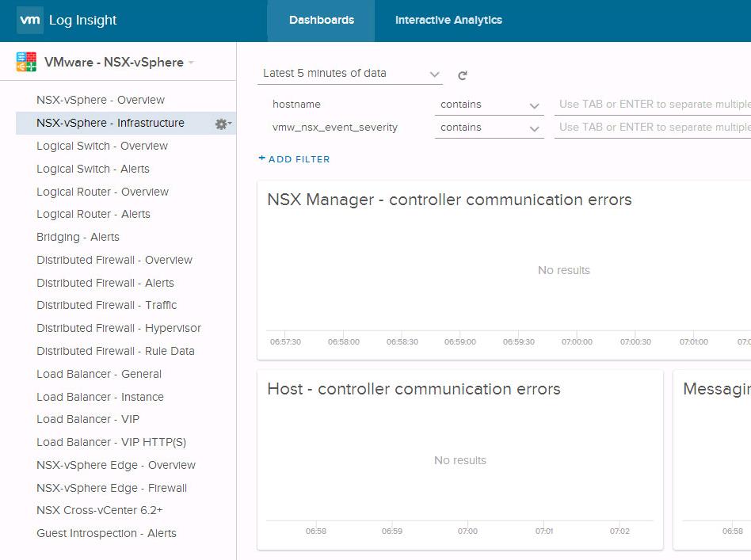Image resolution: width=751 pixels, height=560 pixels.
Task: View Guest Introspection - Alerts dashboard
Action: tap(106, 533)
